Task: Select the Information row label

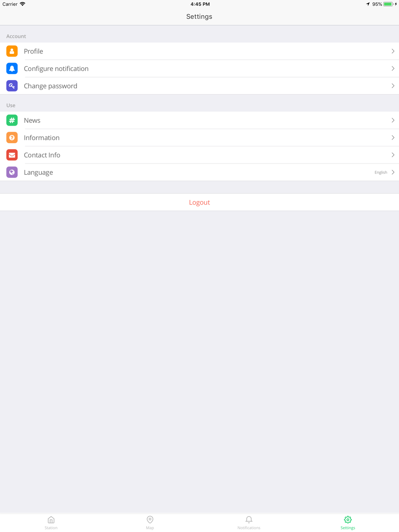Action: 41,138
